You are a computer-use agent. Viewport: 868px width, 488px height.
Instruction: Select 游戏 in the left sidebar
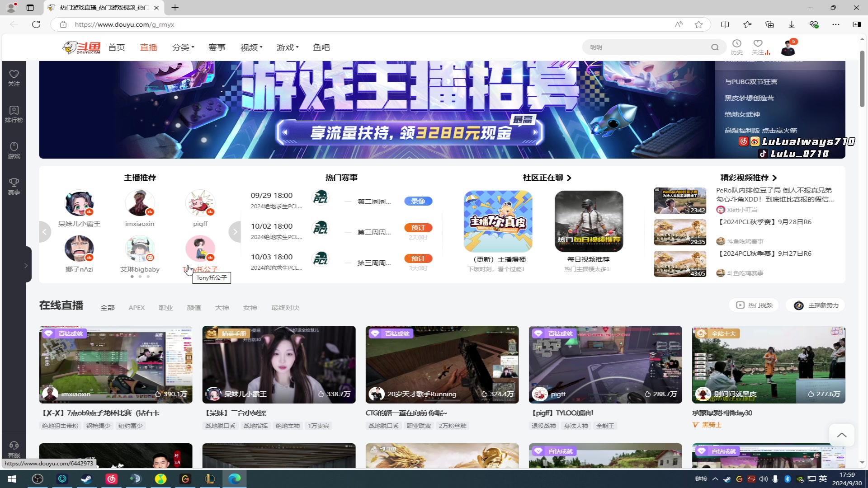coord(14,150)
